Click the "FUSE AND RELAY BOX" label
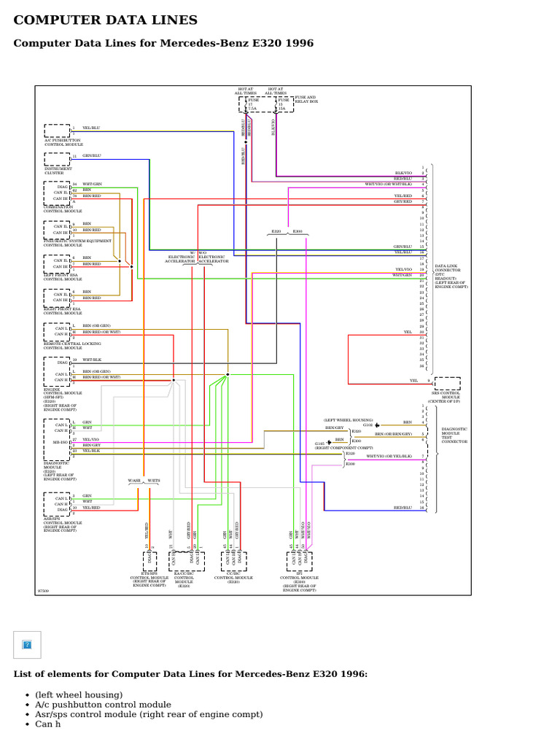The image size is (560, 747). tap(306, 99)
